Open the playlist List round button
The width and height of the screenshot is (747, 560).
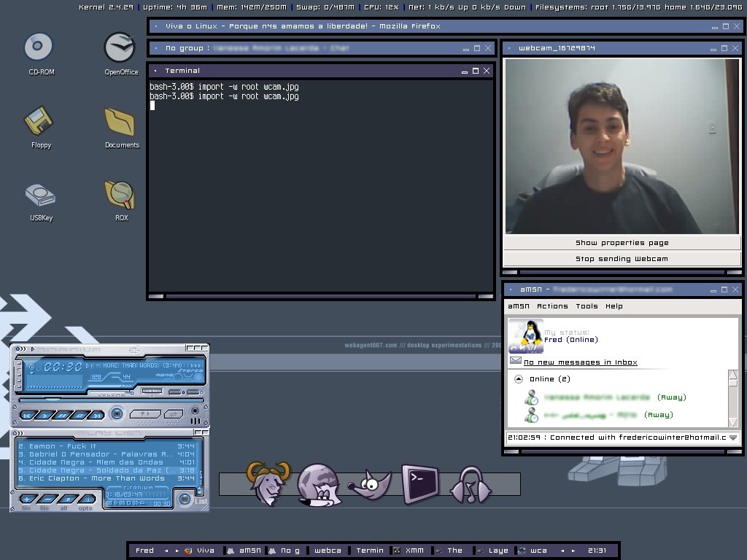[x=185, y=499]
